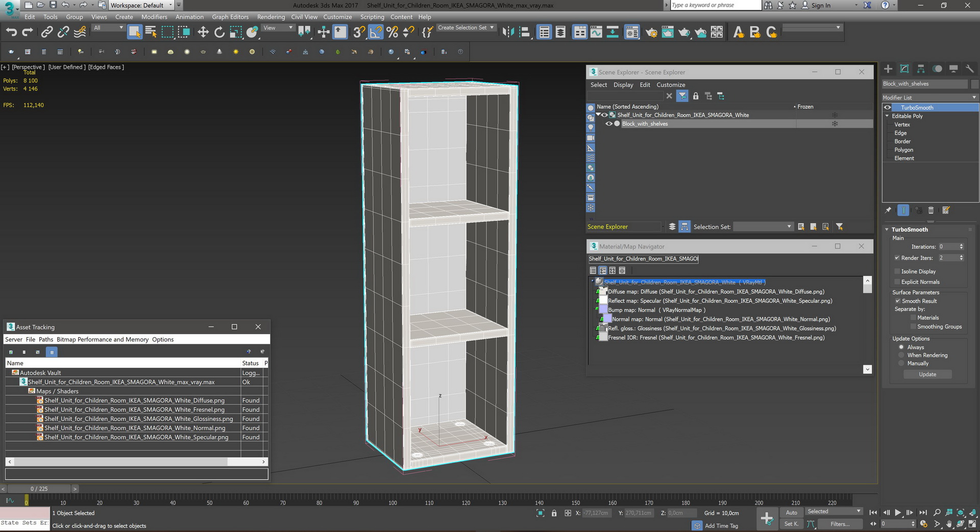Toggle the Angle Snap tool
Viewport: 980px width, 532px height.
[x=376, y=32]
